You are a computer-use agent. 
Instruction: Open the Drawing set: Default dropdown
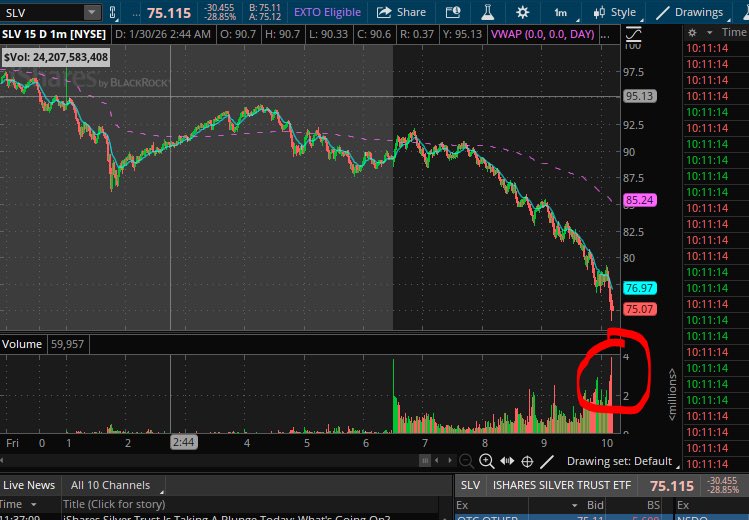click(x=622, y=461)
